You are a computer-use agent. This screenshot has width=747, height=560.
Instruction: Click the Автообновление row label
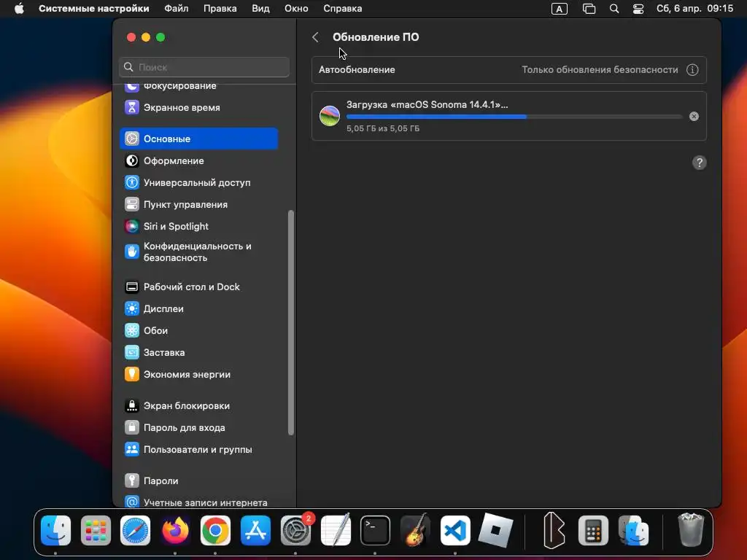click(357, 69)
